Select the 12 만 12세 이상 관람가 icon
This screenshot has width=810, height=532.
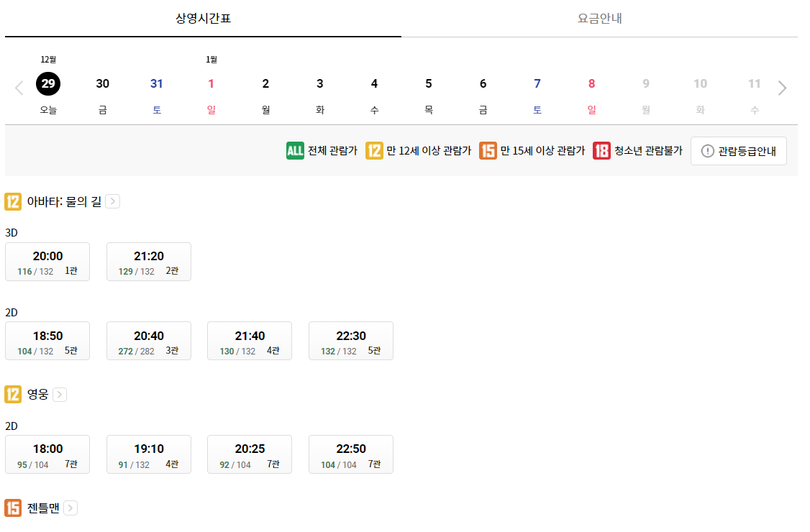[375, 151]
